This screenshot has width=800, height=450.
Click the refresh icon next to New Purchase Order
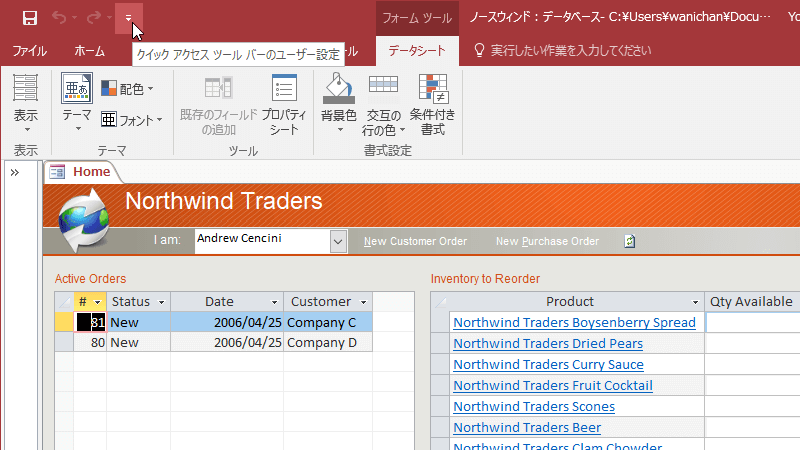tap(630, 241)
